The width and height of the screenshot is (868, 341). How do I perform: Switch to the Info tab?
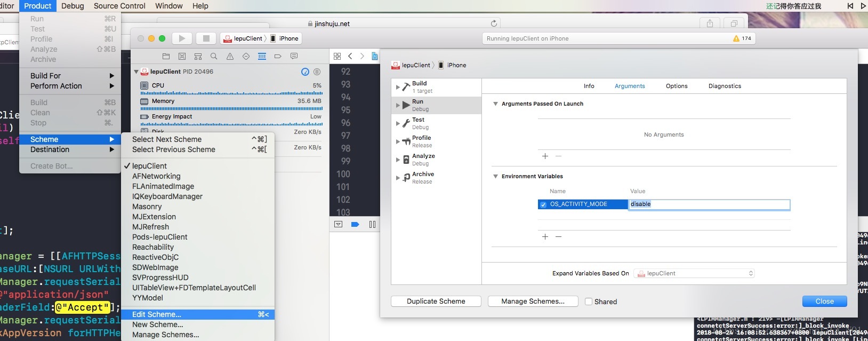[x=589, y=86]
